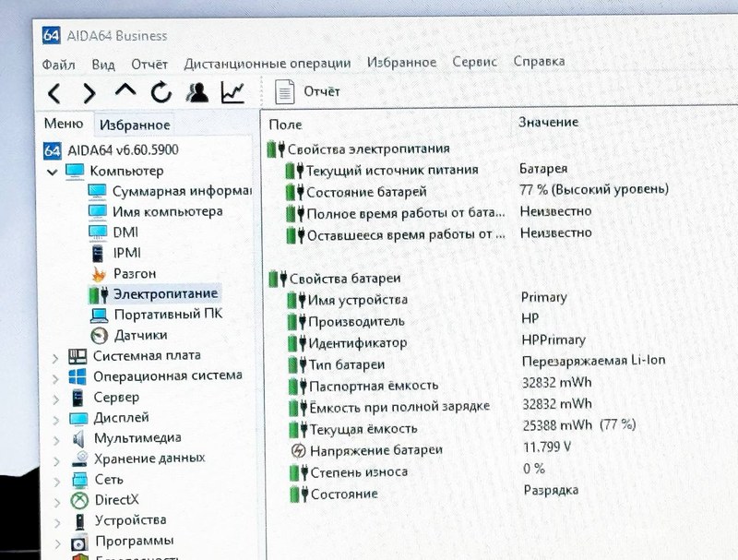Image resolution: width=738 pixels, height=560 pixels.
Task: Click the Портативный ПК laptop icon
Action: [99, 315]
